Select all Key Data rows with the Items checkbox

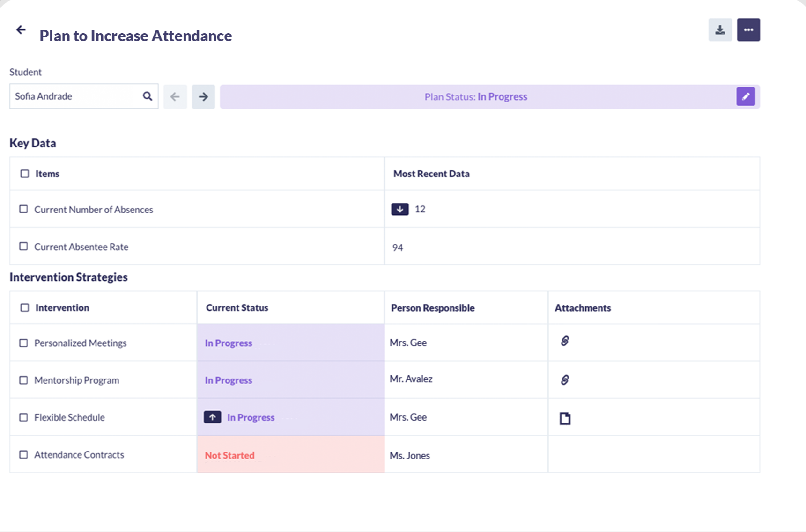(25, 174)
